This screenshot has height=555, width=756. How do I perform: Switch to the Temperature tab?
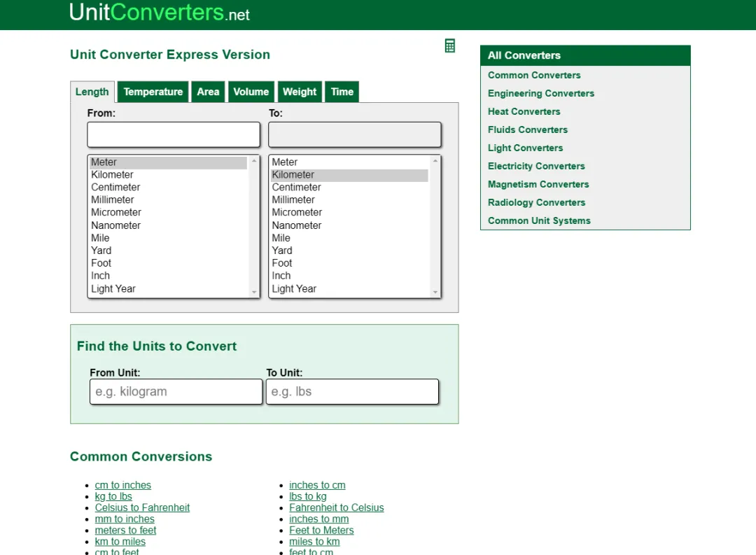pyautogui.click(x=153, y=92)
